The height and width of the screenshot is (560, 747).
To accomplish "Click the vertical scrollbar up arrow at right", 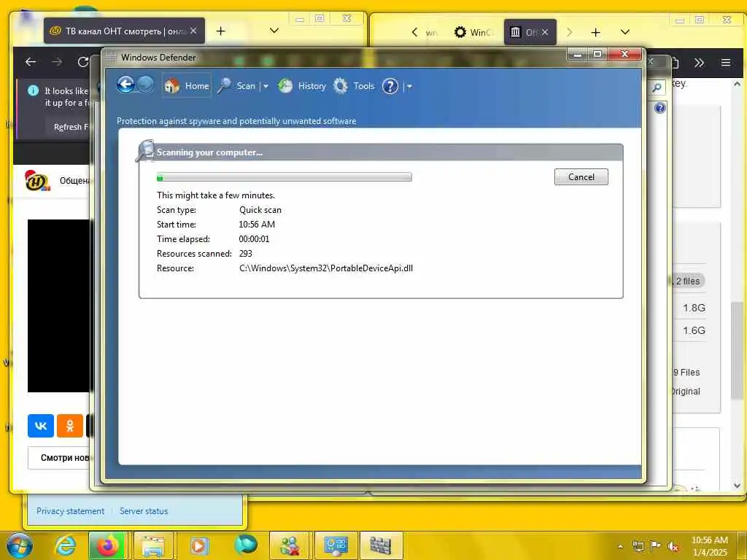I will click(737, 84).
